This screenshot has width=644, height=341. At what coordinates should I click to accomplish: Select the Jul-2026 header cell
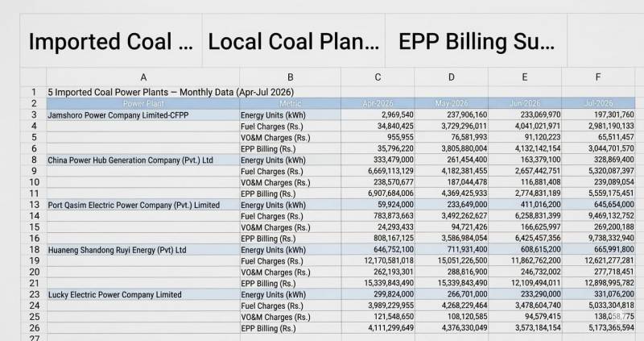coord(598,104)
